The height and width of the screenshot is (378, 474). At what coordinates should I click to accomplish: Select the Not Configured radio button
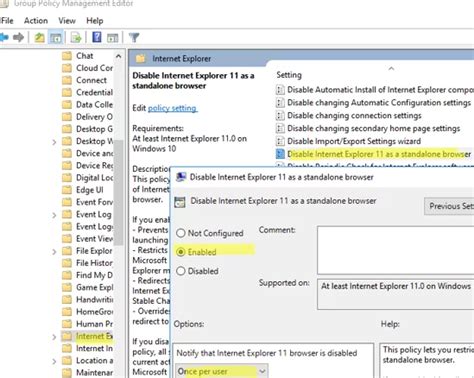point(181,233)
